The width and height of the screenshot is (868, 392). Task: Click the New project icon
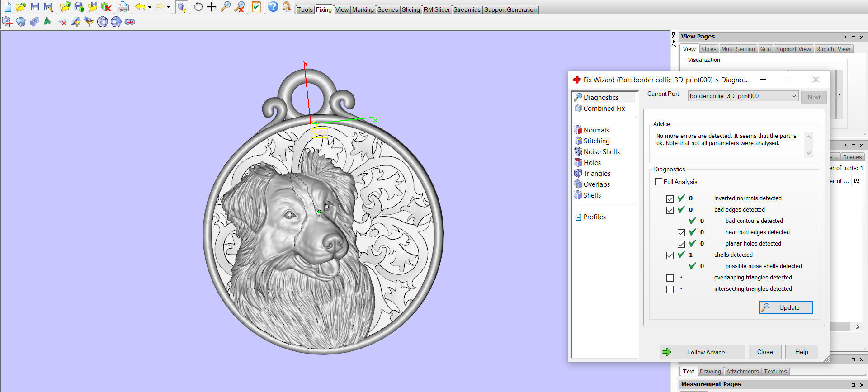pyautogui.click(x=8, y=7)
